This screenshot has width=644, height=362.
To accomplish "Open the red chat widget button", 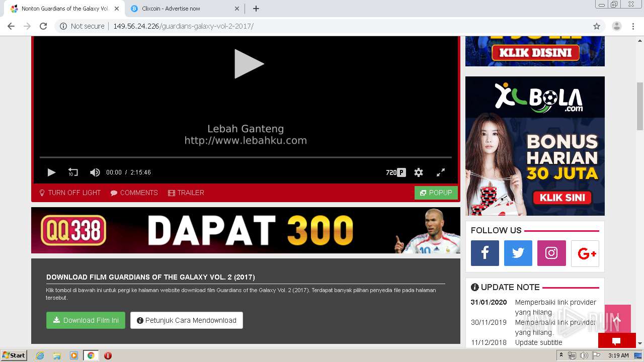I will [617, 341].
